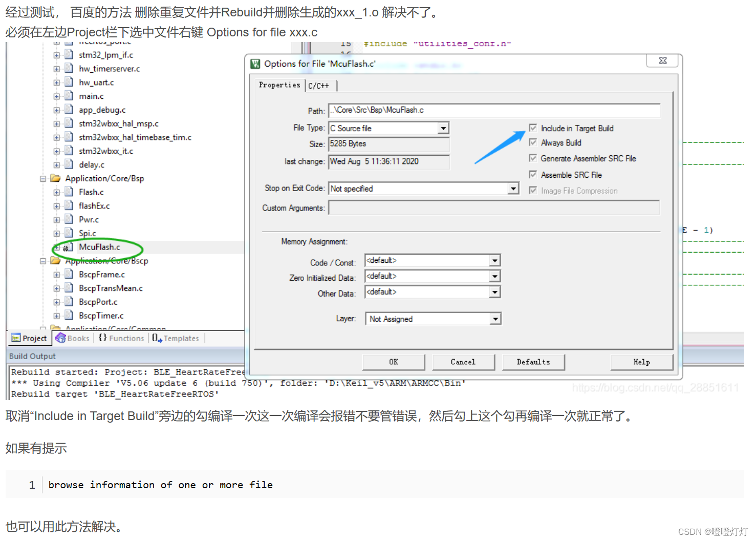Click the stm32_lpm_if.c file icon
The width and height of the screenshot is (756, 541).
point(69,54)
